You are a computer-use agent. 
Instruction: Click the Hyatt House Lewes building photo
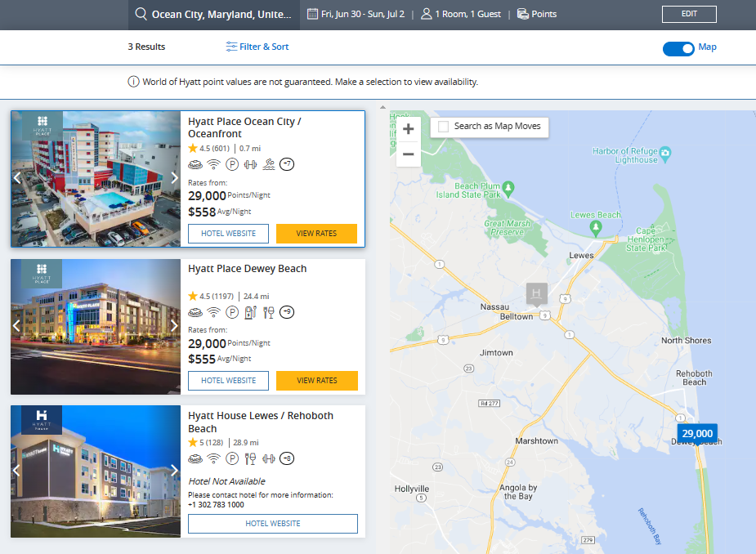coord(96,471)
